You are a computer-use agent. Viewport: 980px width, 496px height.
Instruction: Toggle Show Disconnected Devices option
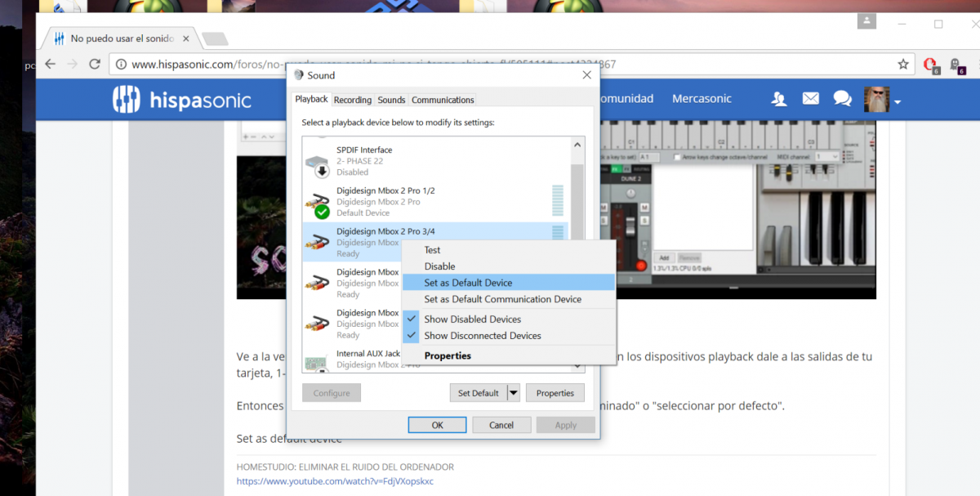(509, 336)
